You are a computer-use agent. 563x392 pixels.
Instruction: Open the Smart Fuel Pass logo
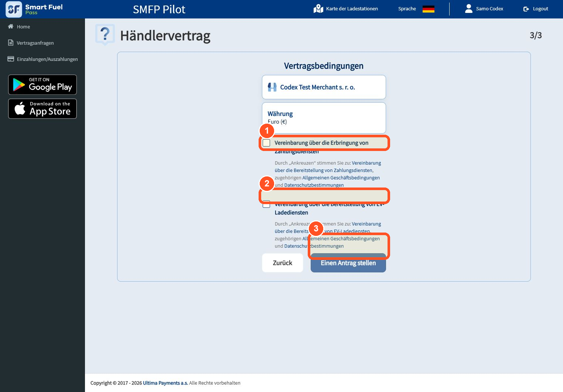(34, 9)
